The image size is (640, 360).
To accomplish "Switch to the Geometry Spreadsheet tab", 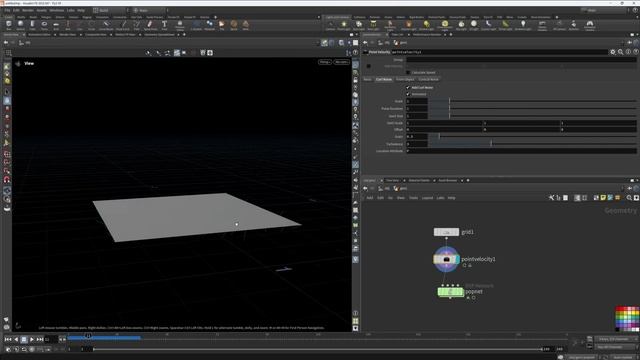I will click(x=159, y=35).
